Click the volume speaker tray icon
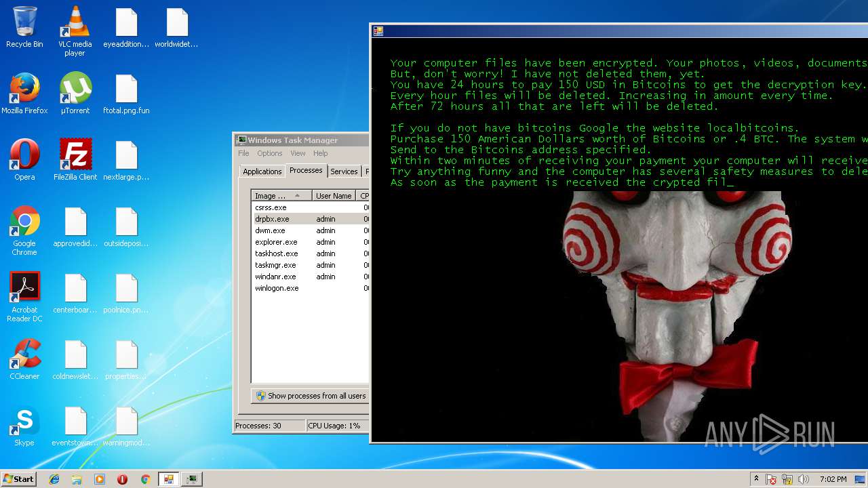The width and height of the screenshot is (868, 488). (804, 479)
